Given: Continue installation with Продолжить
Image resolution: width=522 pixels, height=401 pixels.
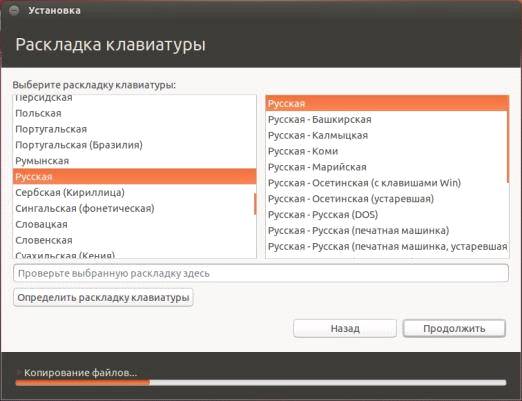Looking at the screenshot, I should click(x=454, y=328).
